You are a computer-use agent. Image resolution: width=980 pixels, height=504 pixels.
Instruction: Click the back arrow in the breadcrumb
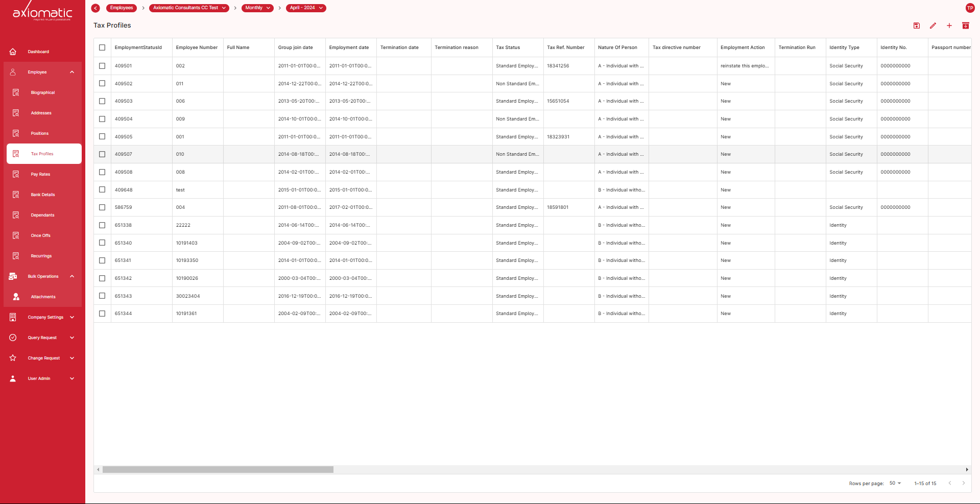tap(95, 8)
